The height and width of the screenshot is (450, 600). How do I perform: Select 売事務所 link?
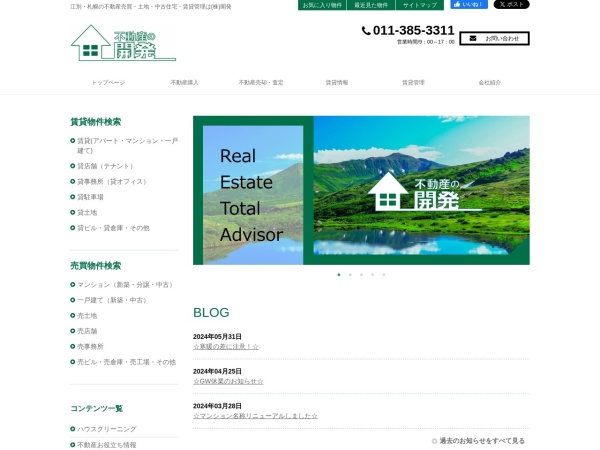(90, 346)
